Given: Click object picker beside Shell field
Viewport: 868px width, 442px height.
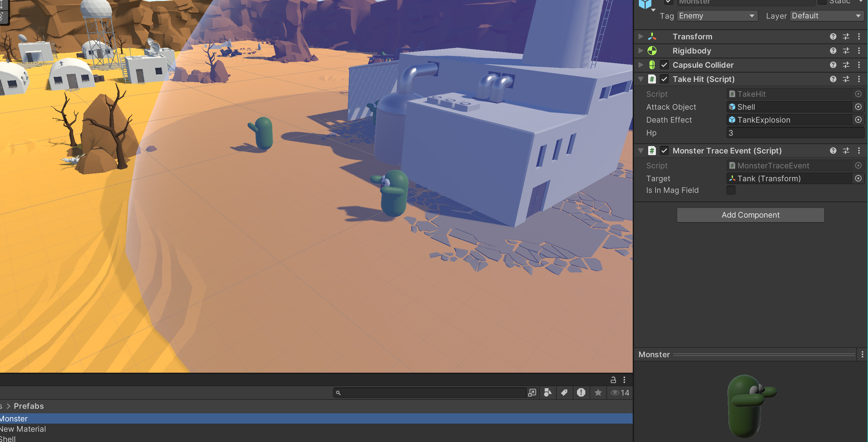Looking at the screenshot, I should [858, 107].
